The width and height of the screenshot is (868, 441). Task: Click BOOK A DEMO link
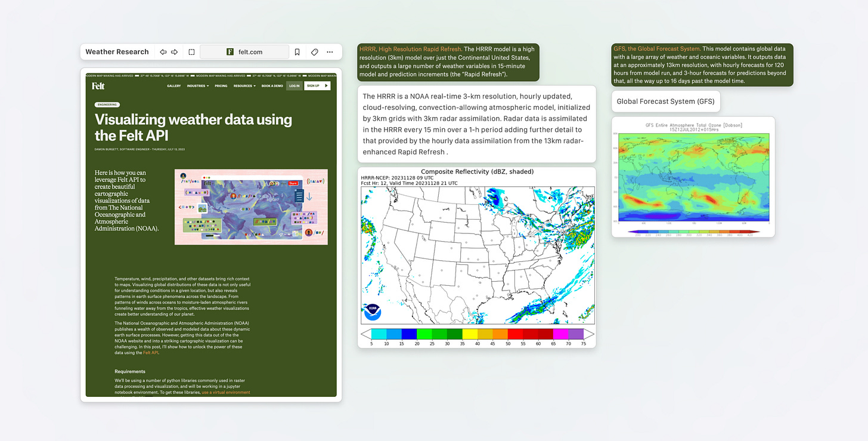tap(272, 86)
